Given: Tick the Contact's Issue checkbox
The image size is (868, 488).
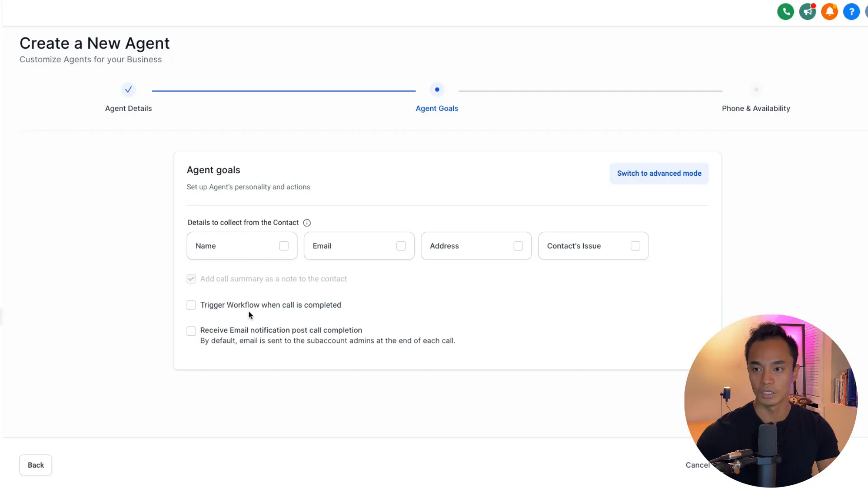Looking at the screenshot, I should 635,246.
